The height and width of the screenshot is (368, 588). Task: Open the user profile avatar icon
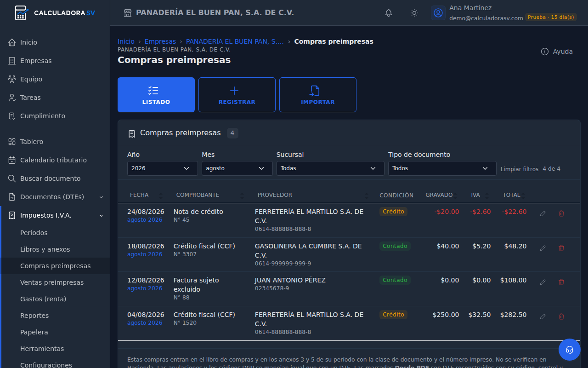(x=438, y=13)
